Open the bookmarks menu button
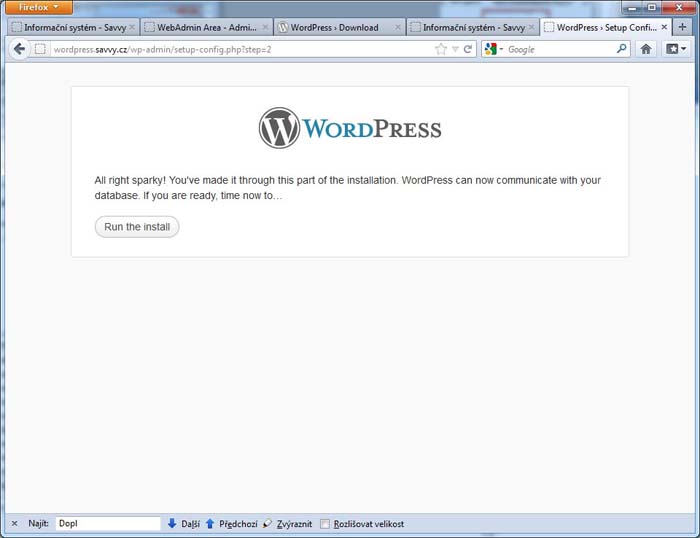The image size is (700, 538). click(x=676, y=49)
